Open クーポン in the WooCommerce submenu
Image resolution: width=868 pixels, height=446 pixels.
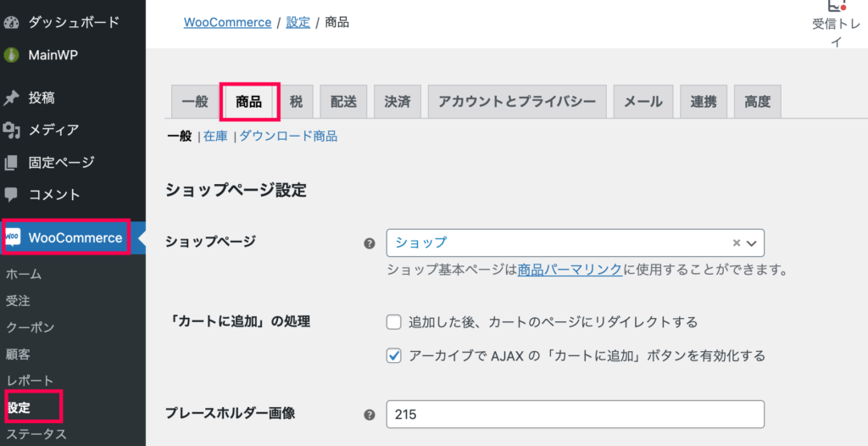[x=31, y=327]
